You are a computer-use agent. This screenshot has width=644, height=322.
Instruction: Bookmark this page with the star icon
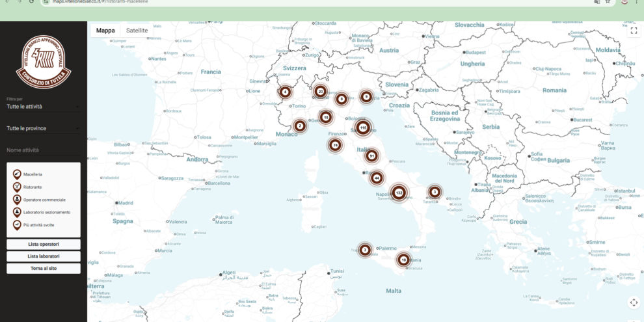coord(608,2)
